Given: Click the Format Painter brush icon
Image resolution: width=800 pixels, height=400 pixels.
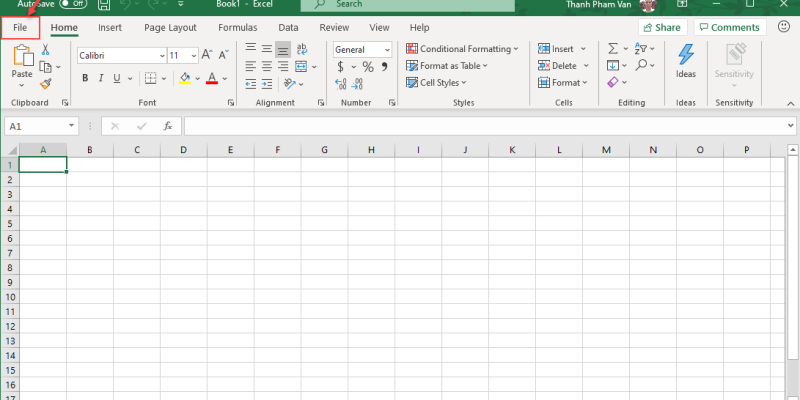Looking at the screenshot, I should point(46,85).
